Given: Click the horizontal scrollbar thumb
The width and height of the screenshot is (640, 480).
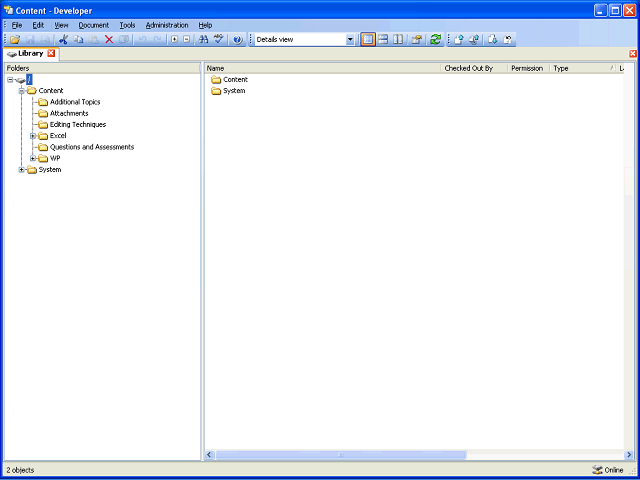Looking at the screenshot, I should click(x=340, y=455).
